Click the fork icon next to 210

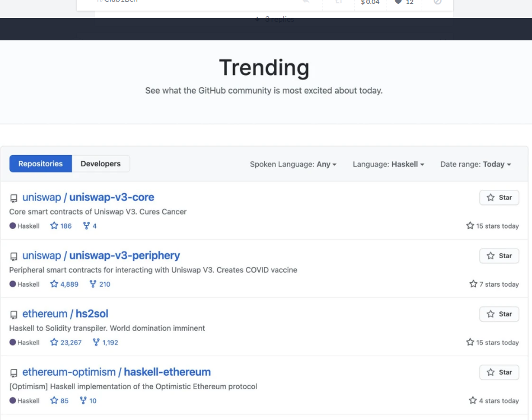click(93, 284)
